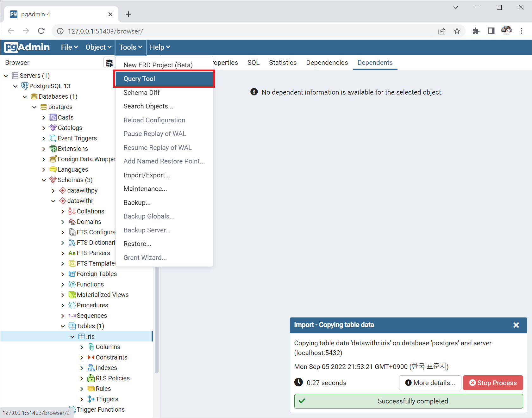This screenshot has width=532, height=418.
Task: Close the Import notification panel
Action: pyautogui.click(x=516, y=325)
